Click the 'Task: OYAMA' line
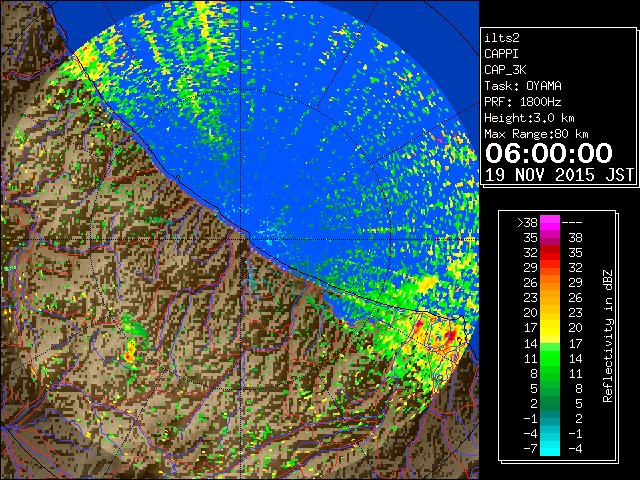Screen dimensions: 640x480 [523, 86]
